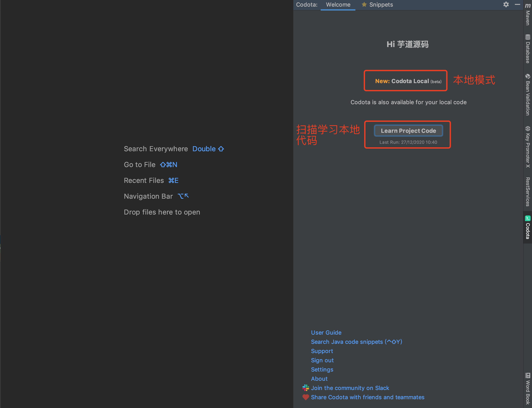Hide the Codota panel with minimize dash
Viewport: 532px width, 408px height.
(517, 5)
